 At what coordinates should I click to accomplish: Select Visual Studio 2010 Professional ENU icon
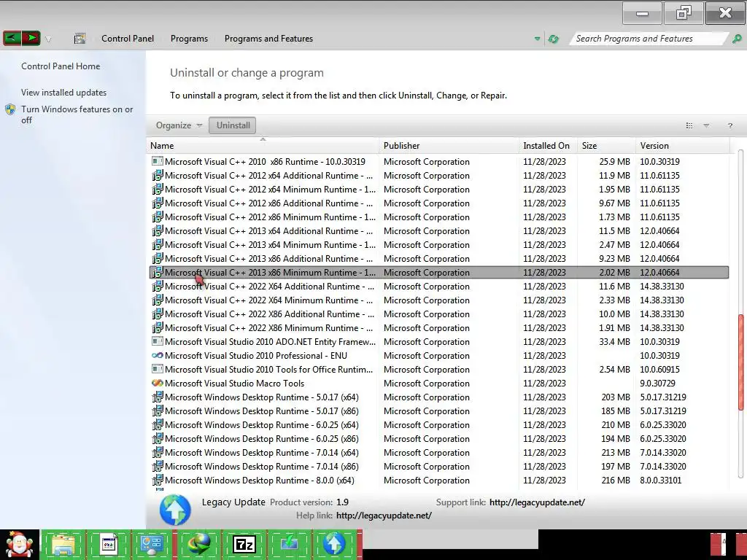pyautogui.click(x=158, y=355)
